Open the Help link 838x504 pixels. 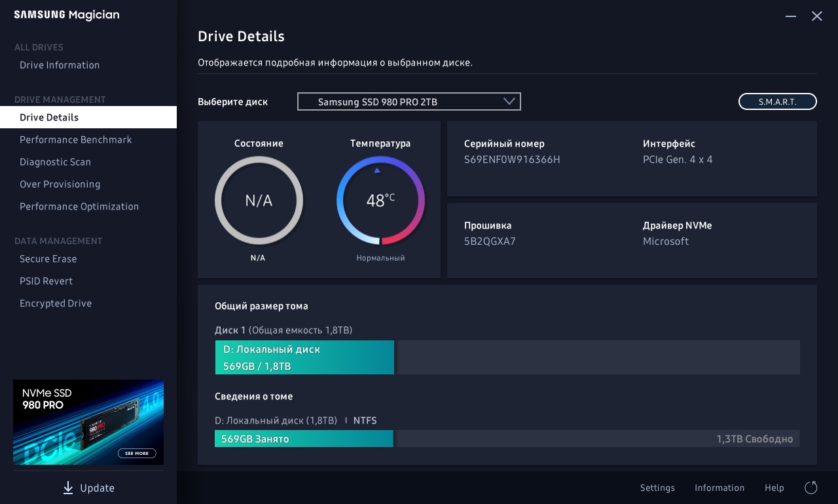[x=774, y=488]
